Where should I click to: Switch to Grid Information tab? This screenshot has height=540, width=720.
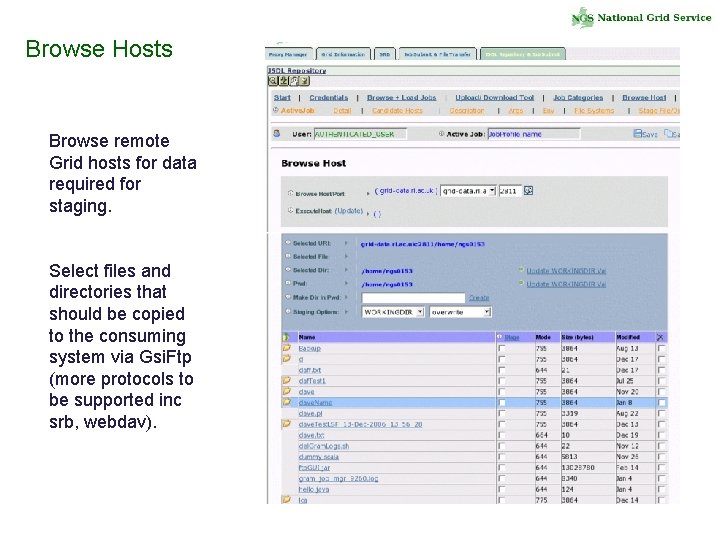point(343,54)
